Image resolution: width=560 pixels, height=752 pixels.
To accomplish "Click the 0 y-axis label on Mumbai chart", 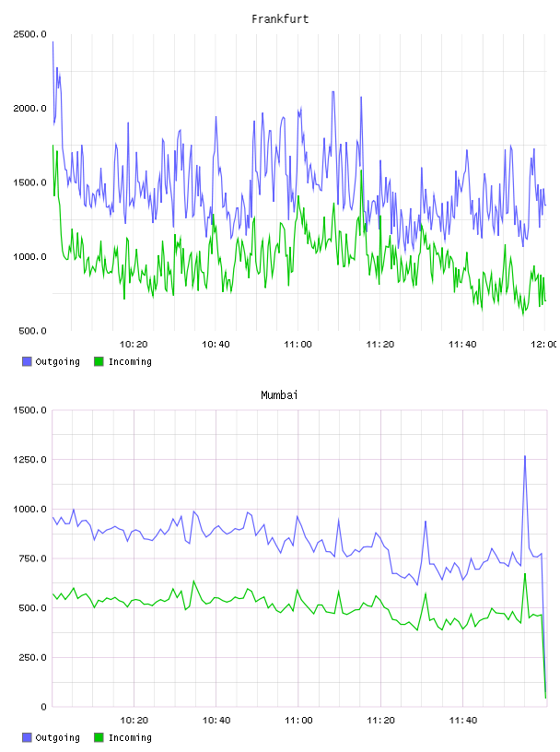I will (x=43, y=707).
